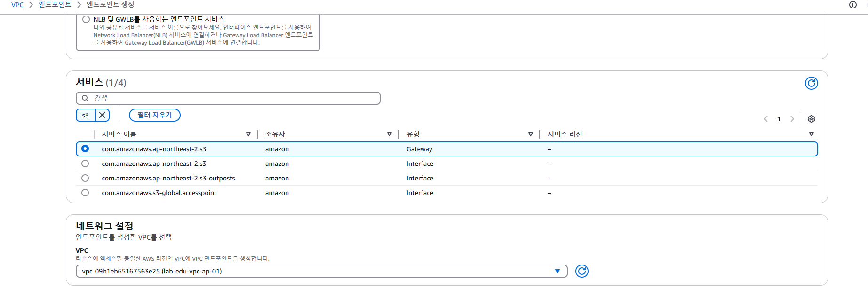The height and width of the screenshot is (296, 868).
Task: Refresh the VPC dropdown list
Action: tap(582, 271)
